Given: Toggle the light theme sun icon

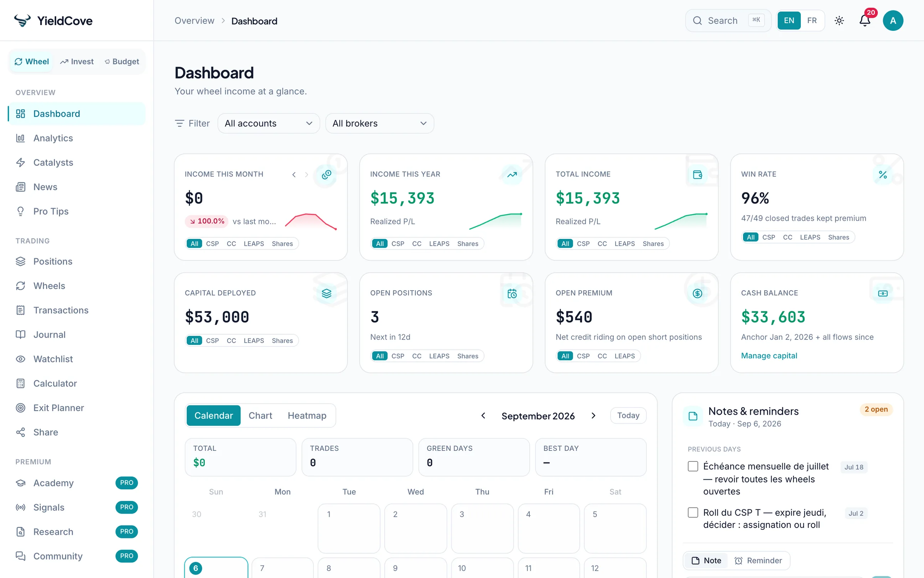Looking at the screenshot, I should (x=839, y=20).
